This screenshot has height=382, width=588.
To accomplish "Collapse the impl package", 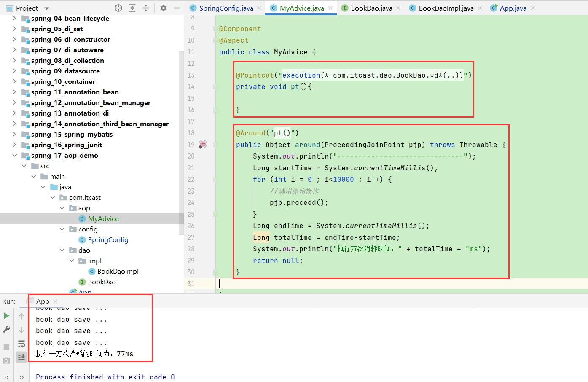I will coord(72,261).
